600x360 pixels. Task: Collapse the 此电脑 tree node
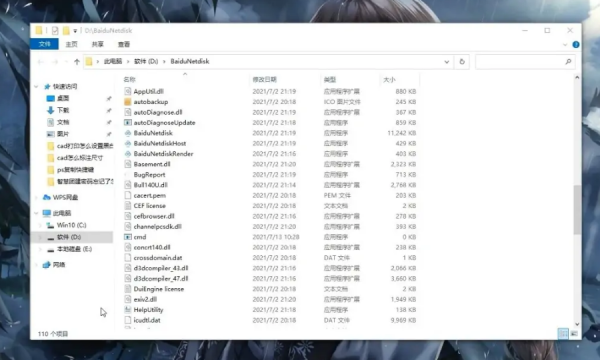pyautogui.click(x=36, y=213)
